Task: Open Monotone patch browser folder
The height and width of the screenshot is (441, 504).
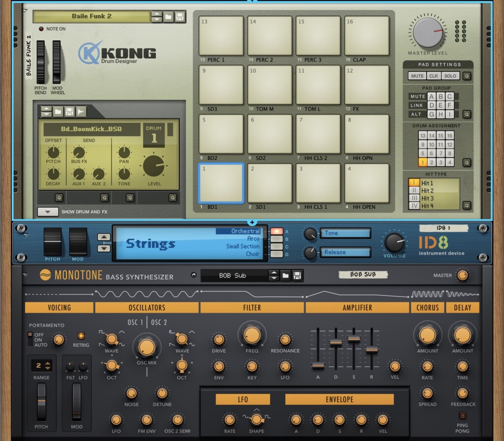Action: point(285,275)
